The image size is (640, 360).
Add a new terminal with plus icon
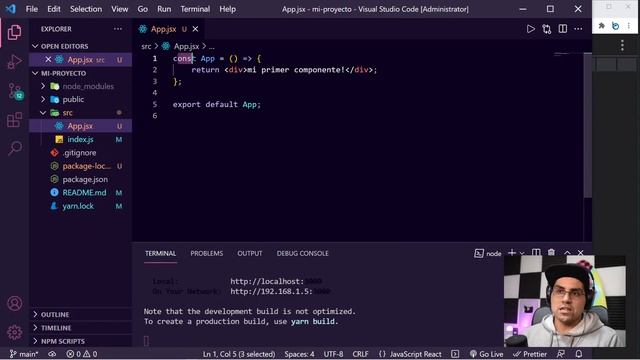coord(511,253)
